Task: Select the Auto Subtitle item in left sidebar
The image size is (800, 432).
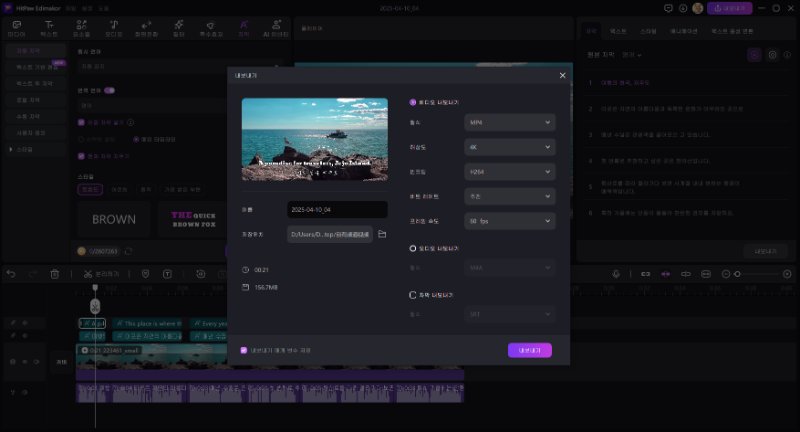Action: point(36,51)
